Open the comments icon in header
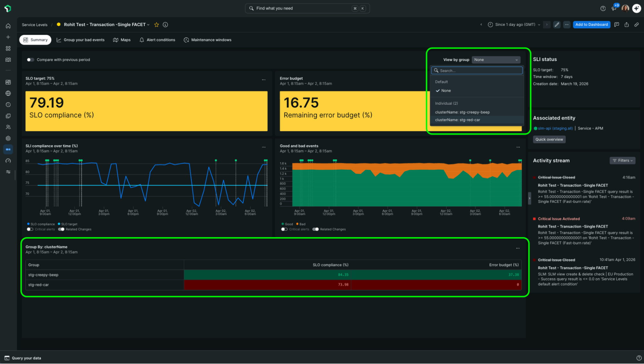Screen dimensions: 644x364 point(617,24)
